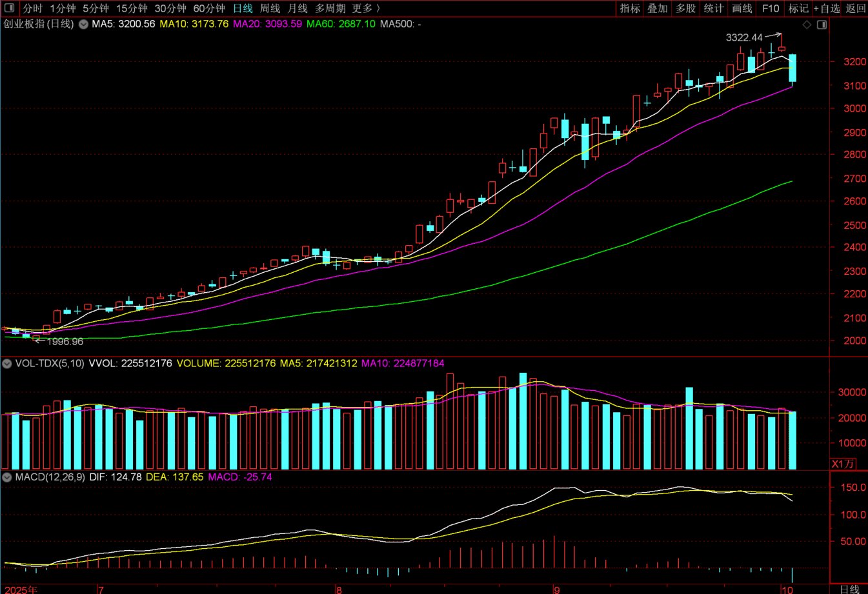The width and height of the screenshot is (868, 594).
Task: Click 返回 to go back
Action: [856, 8]
